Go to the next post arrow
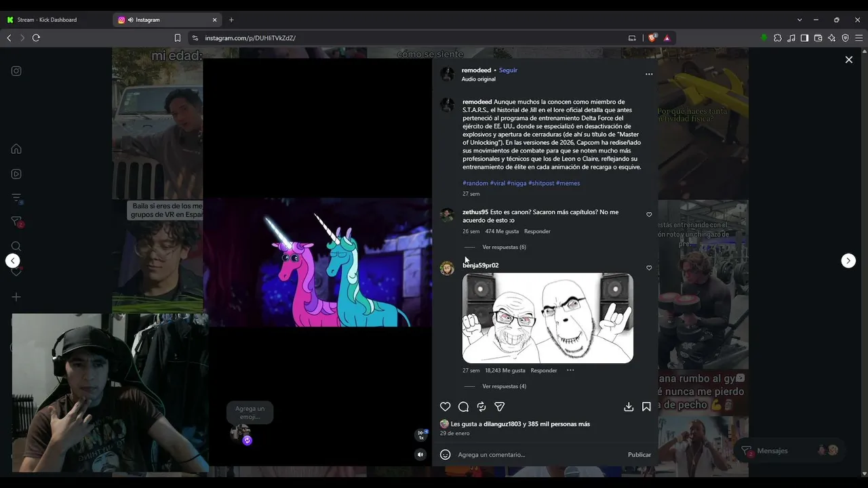Viewport: 868px width, 488px height. (848, 261)
